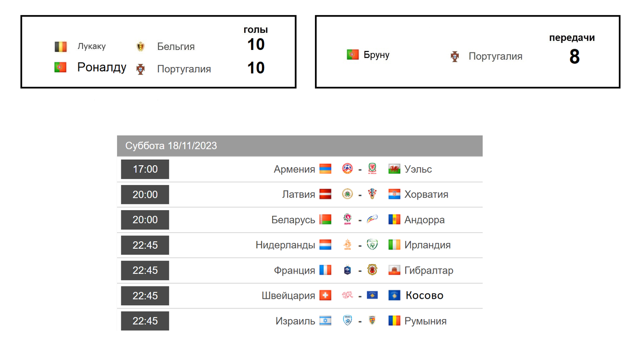Open the Роналду player name
The image size is (644, 362).
coord(102,67)
